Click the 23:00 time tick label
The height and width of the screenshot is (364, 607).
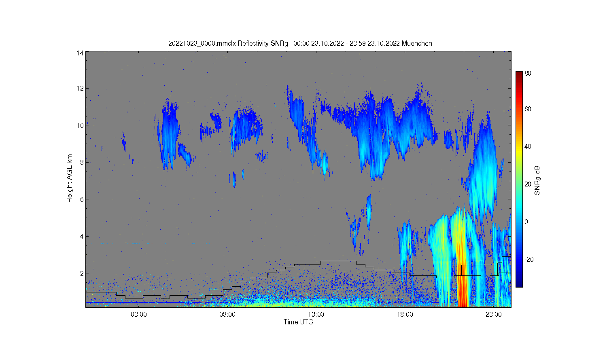point(493,314)
